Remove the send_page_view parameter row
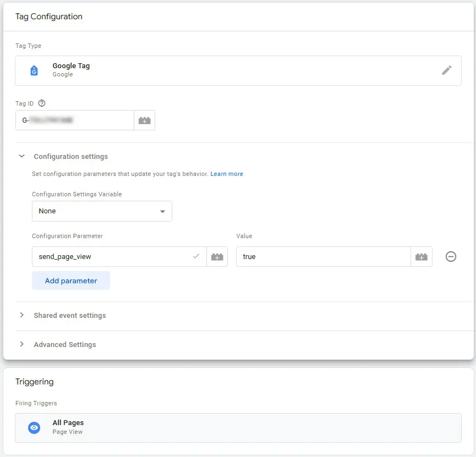Image resolution: width=476 pixels, height=457 pixels. pos(451,256)
